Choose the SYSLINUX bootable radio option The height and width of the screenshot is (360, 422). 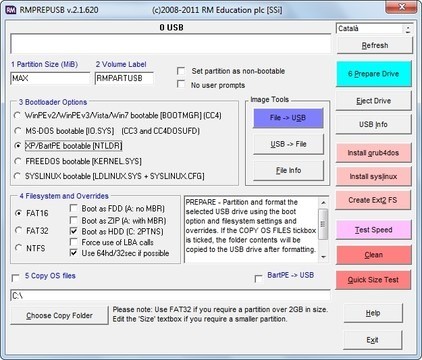tap(17, 176)
